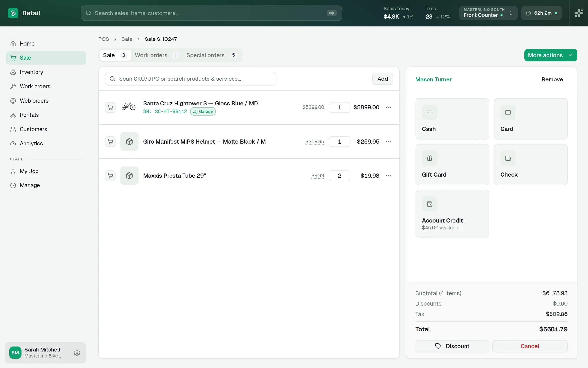Open My Job under Staff
Image resolution: width=588 pixels, height=368 pixels.
tap(46, 171)
